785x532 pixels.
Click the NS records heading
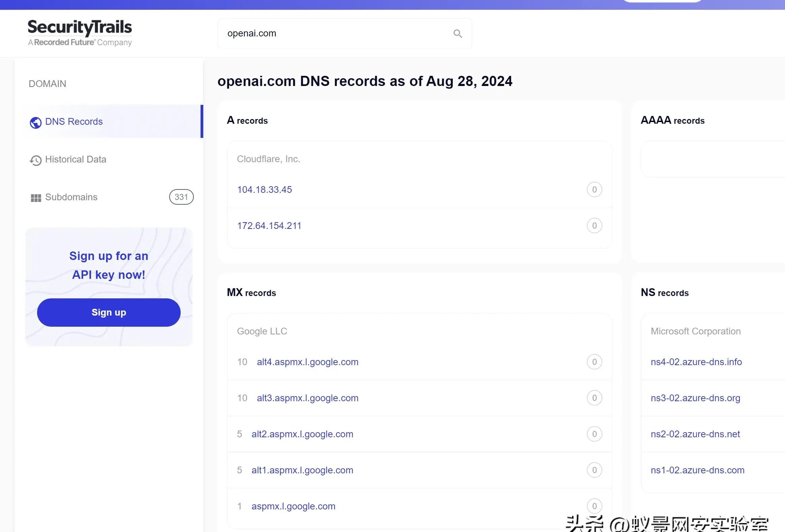pyautogui.click(x=665, y=293)
